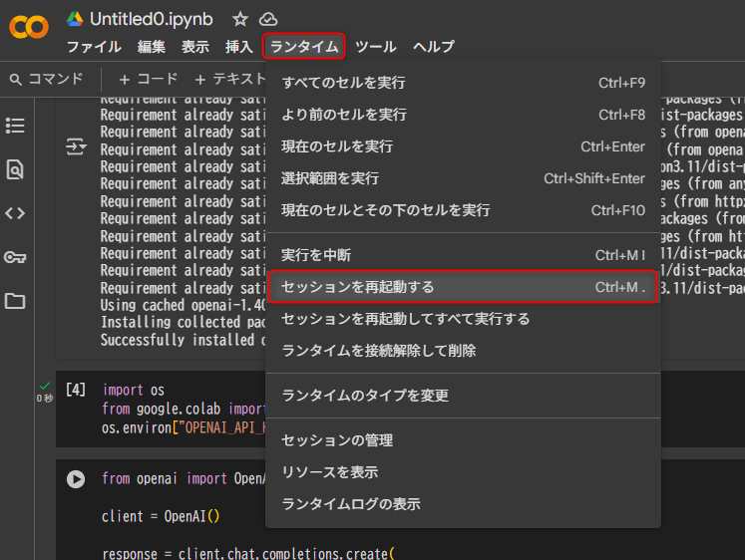Screen dimensions: 745x560
Task: Add a new コード cell
Action: tap(149, 79)
